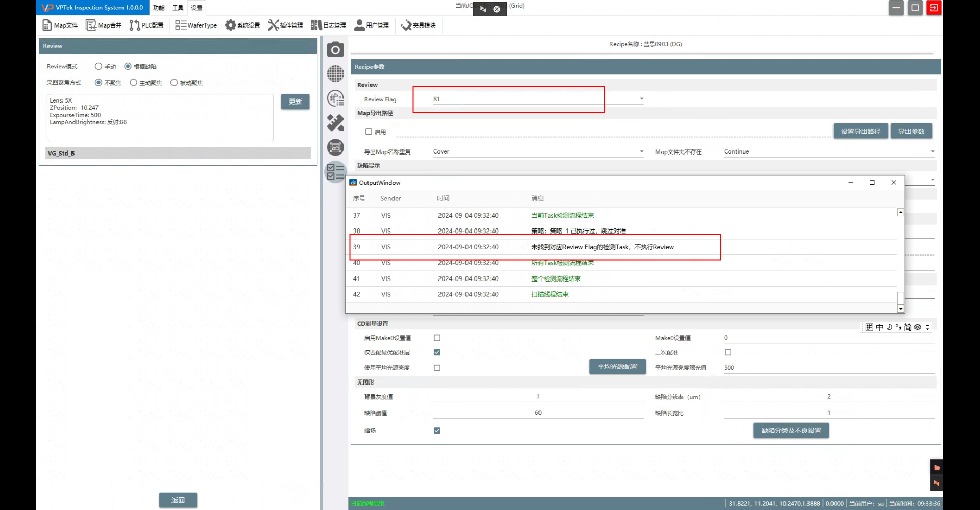This screenshot has height=510, width=980.
Task: Click the orange folder icon in the dark side panel
Action: coord(937,467)
